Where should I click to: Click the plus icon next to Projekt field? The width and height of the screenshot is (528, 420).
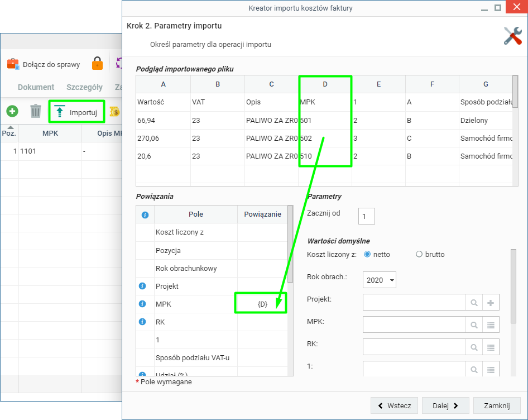[491, 302]
